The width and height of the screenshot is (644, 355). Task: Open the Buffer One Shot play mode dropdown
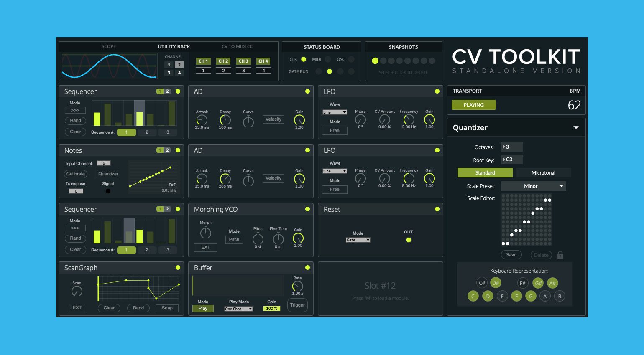click(x=238, y=309)
